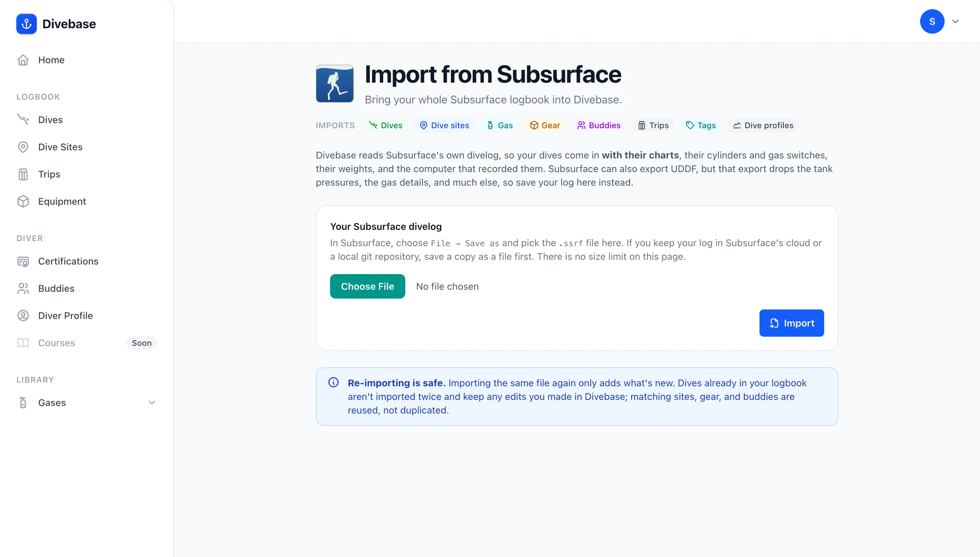Viewport: 980px width, 557px height.
Task: Open the Dive Sites page
Action: coord(86,147)
